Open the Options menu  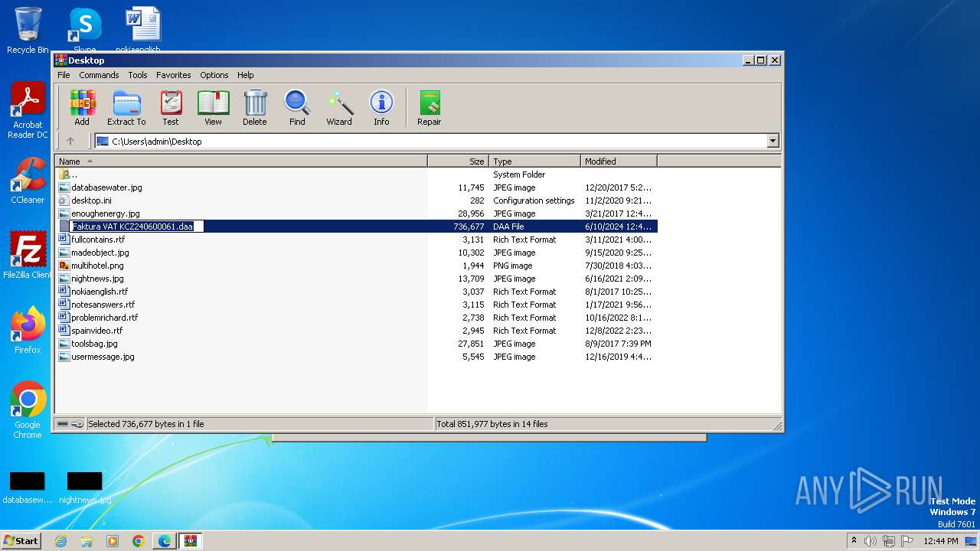pos(214,75)
